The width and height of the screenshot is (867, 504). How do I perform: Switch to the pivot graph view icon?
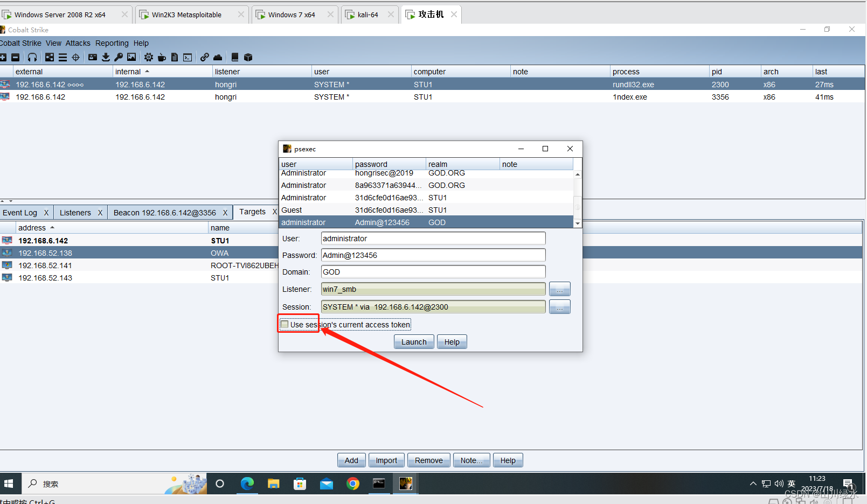[x=50, y=57]
